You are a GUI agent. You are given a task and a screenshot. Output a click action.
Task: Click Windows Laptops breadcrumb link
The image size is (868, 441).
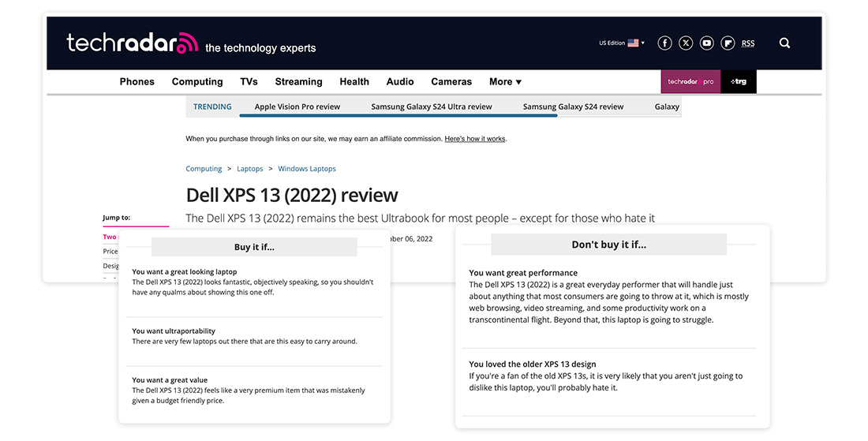tap(307, 169)
